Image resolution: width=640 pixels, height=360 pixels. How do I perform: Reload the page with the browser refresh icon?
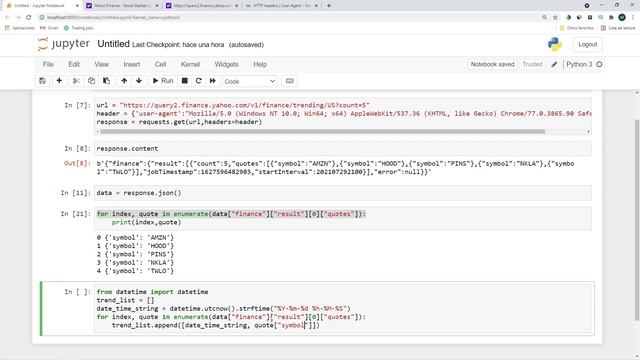[x=29, y=17]
